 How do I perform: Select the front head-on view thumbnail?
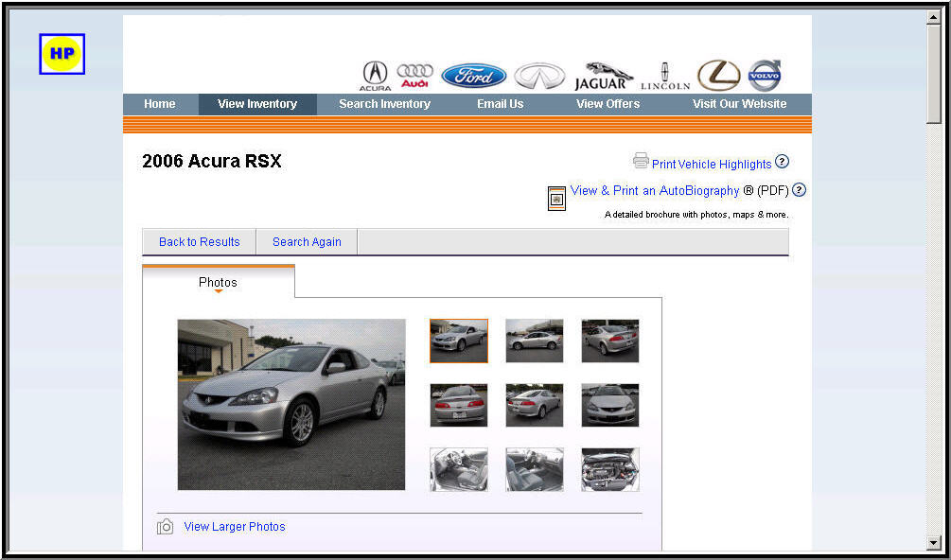[x=610, y=405]
